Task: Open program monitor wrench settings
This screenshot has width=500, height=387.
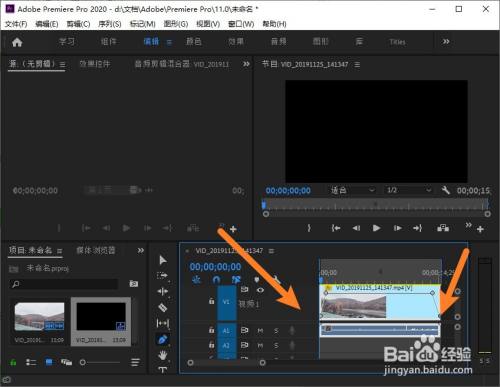Action: 446,190
